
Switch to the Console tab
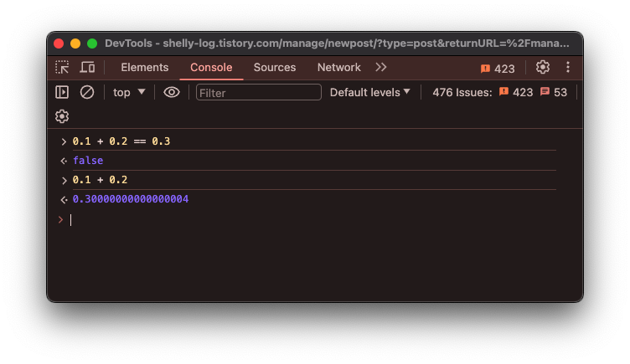[211, 68]
